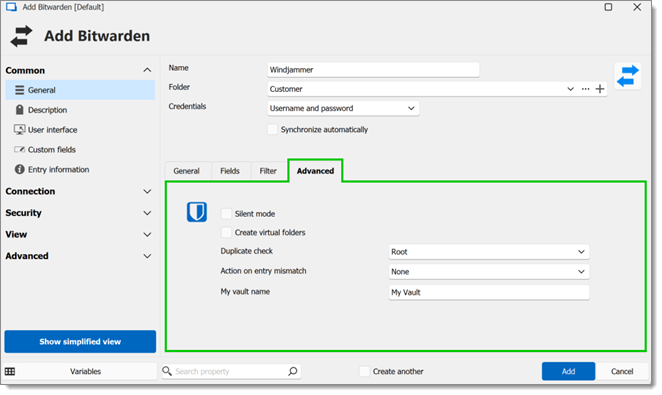Image resolution: width=662 pixels, height=395 pixels.
Task: Open the Description section with lock icon
Action: (x=19, y=110)
